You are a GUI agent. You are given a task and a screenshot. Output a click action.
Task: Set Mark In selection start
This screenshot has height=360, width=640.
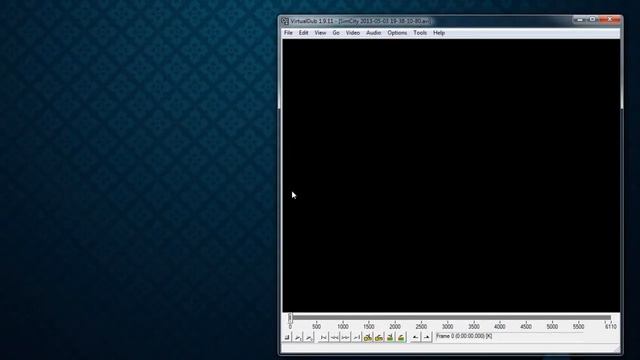(415, 337)
